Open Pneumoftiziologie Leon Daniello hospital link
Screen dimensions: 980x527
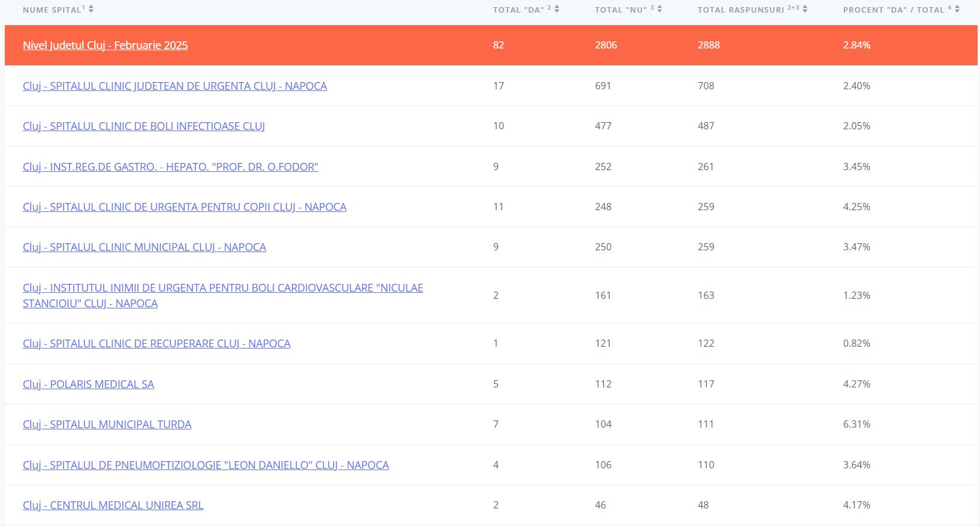[206, 465]
